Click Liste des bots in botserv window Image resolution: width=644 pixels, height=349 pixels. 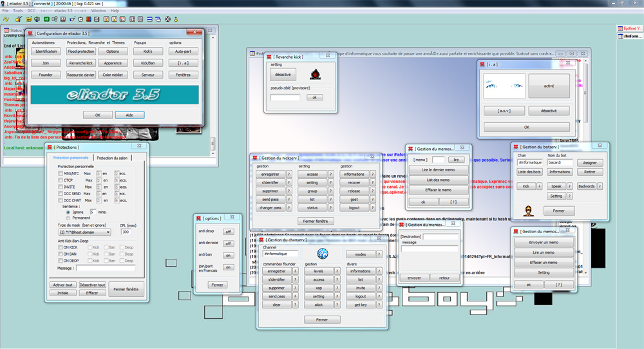click(529, 172)
